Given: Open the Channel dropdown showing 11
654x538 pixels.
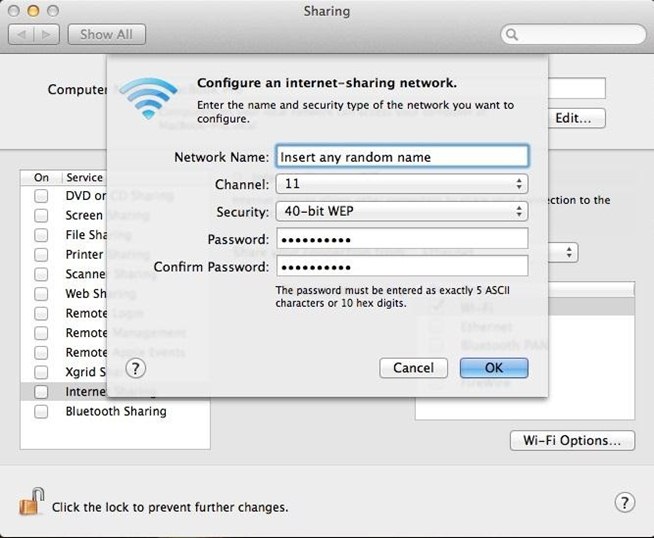Looking at the screenshot, I should [x=402, y=184].
